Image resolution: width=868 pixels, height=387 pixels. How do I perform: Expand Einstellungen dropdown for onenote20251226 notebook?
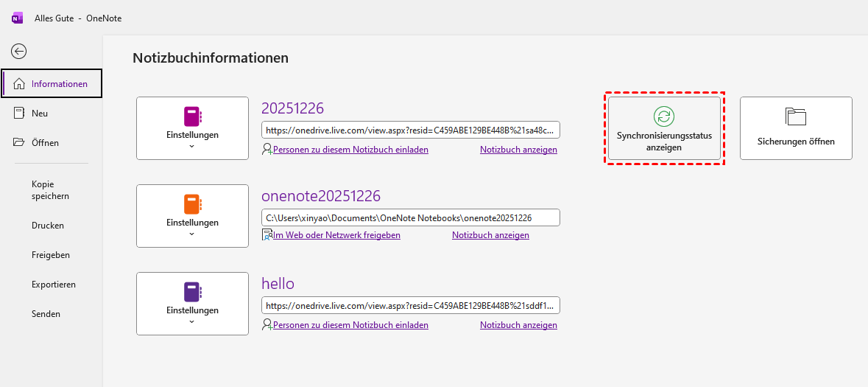pos(192,234)
